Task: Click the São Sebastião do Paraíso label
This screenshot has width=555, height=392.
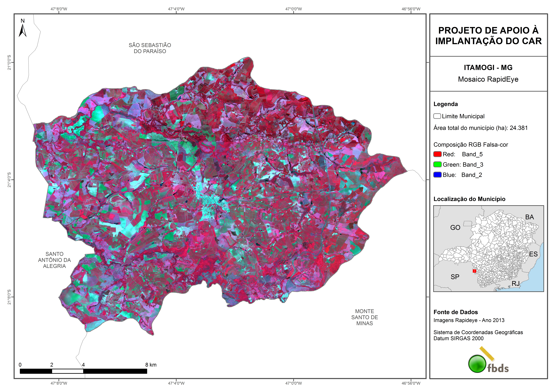Action: [150, 48]
